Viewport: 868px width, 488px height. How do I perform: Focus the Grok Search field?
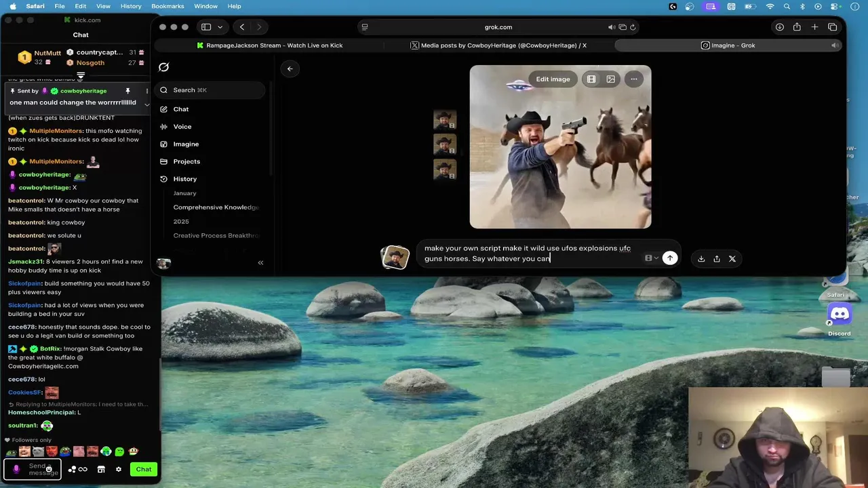pyautogui.click(x=210, y=90)
